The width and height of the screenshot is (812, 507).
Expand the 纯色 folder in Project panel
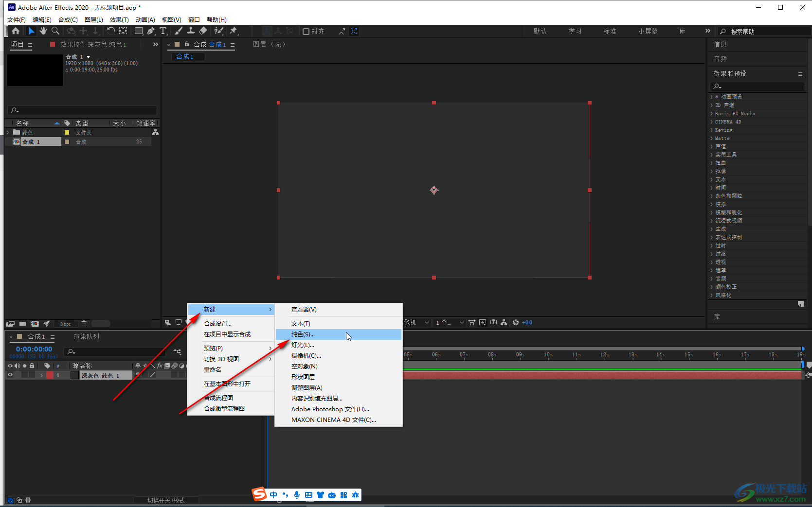coord(8,133)
